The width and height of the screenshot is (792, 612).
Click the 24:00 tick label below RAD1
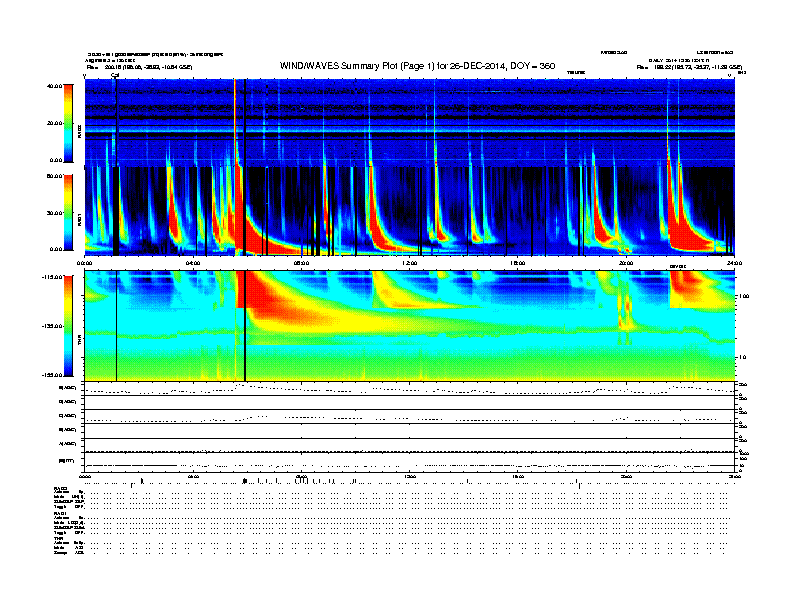(734, 263)
